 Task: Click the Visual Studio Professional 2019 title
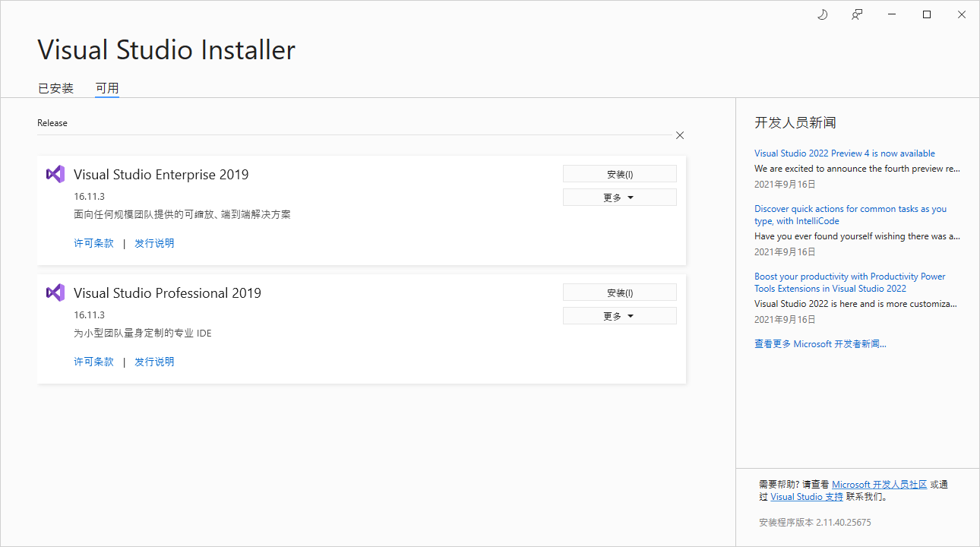(167, 292)
